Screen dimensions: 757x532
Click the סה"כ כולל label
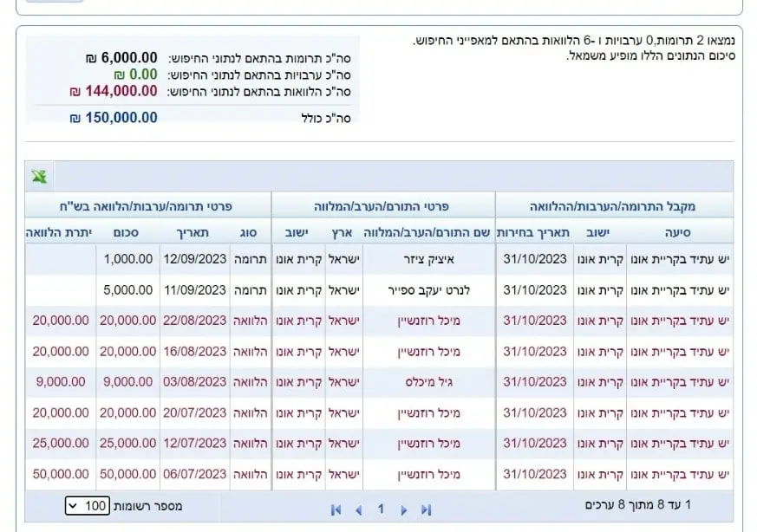pyautogui.click(x=326, y=118)
